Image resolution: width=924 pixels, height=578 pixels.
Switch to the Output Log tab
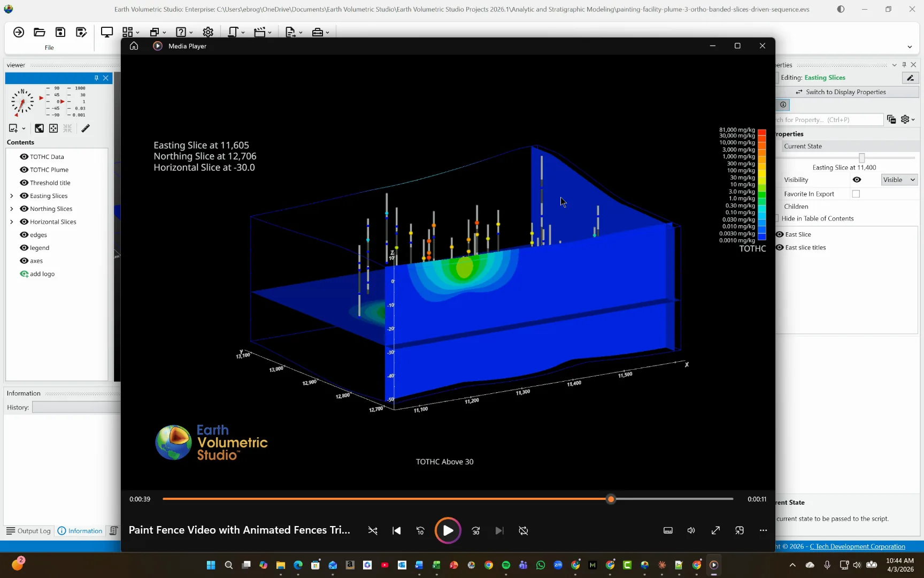(x=28, y=531)
